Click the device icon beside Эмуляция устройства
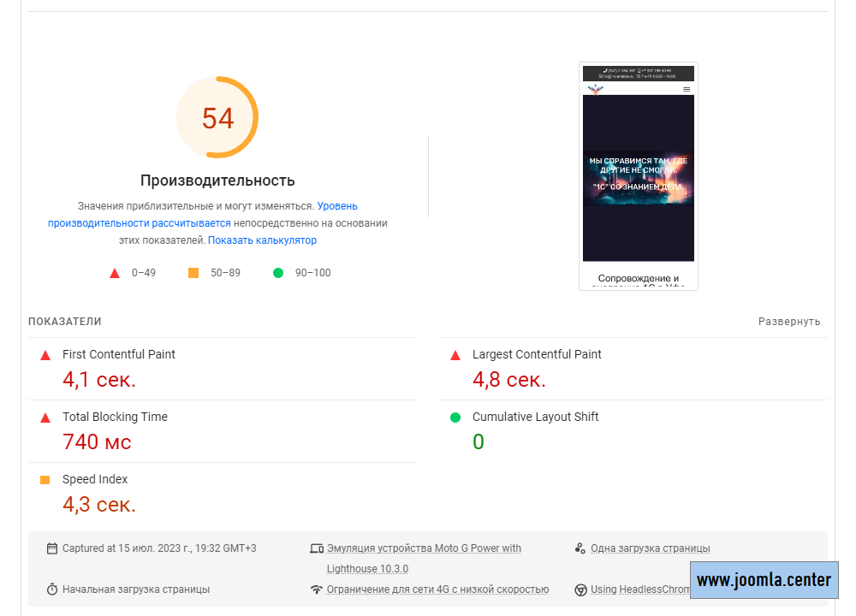Screen dimensions: 856x616 316,548
